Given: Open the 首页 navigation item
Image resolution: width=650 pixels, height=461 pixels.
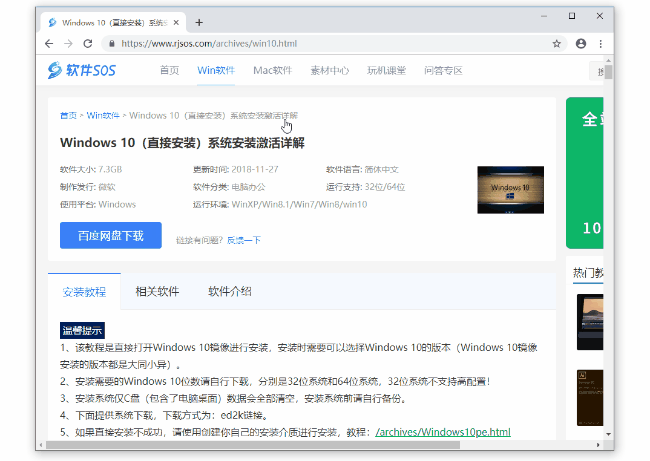Looking at the screenshot, I should coord(169,70).
